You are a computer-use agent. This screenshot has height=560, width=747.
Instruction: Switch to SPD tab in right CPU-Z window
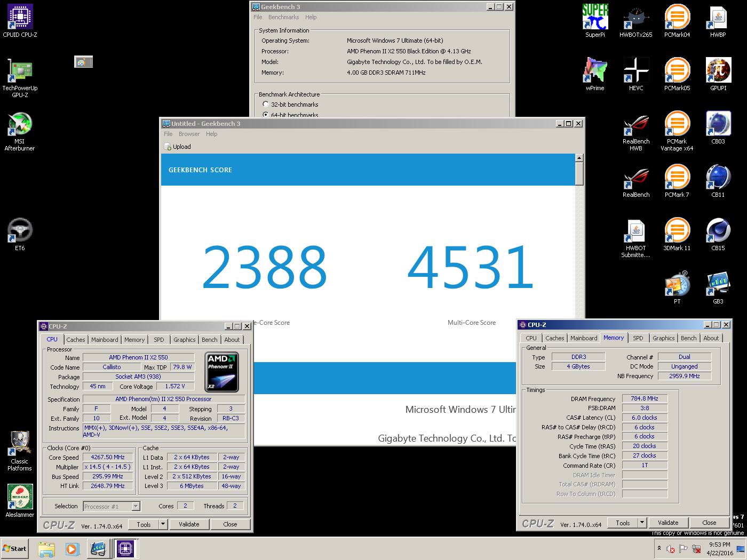pyautogui.click(x=638, y=338)
